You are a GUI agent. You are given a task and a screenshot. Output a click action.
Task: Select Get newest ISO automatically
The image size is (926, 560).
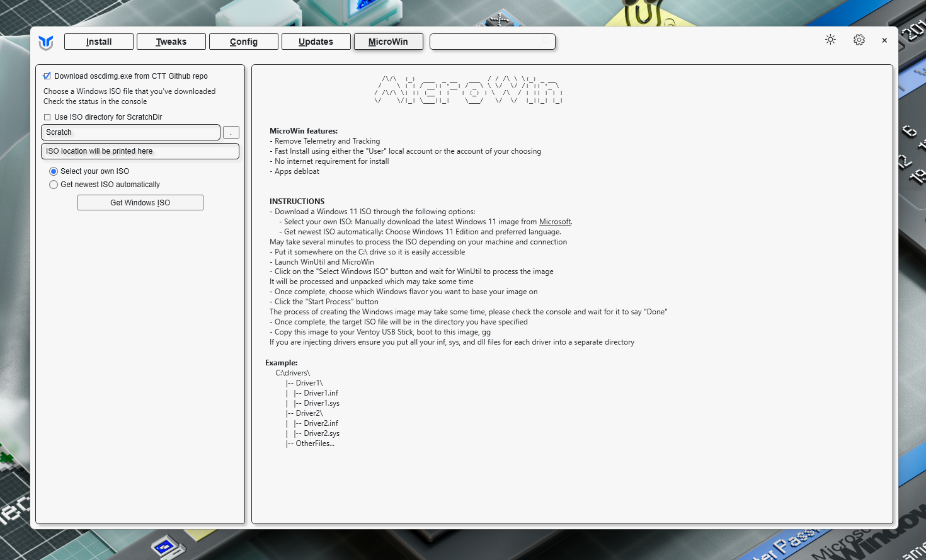(x=54, y=185)
